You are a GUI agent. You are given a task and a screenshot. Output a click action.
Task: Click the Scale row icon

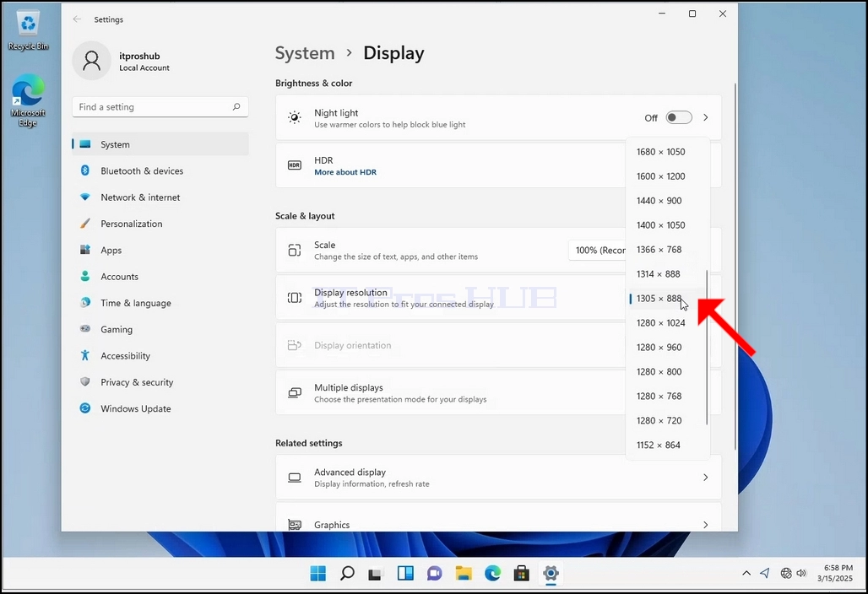[295, 250]
